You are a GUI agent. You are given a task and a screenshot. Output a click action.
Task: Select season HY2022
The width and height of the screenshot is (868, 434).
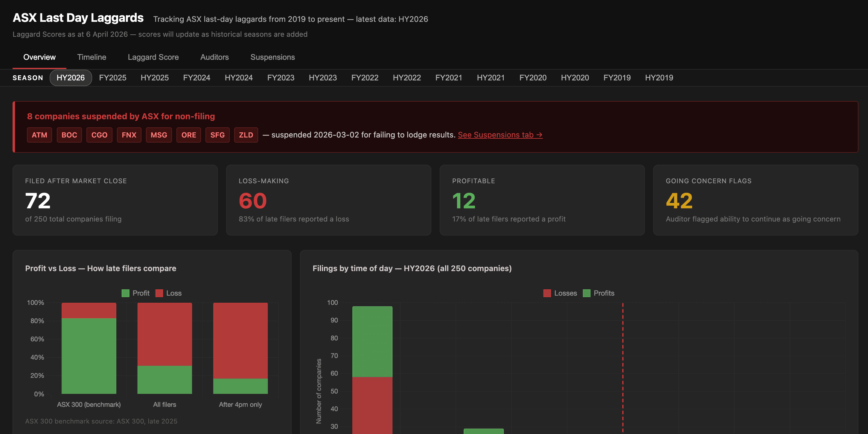(407, 78)
